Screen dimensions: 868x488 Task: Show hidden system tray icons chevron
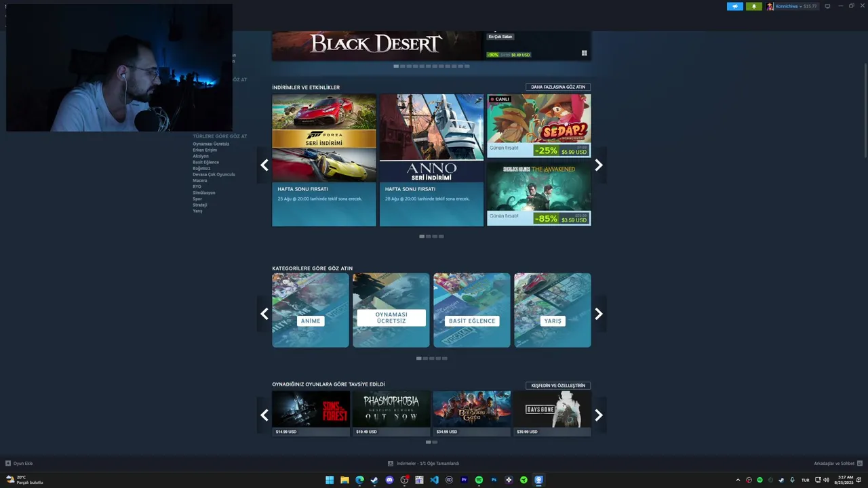coord(738,480)
